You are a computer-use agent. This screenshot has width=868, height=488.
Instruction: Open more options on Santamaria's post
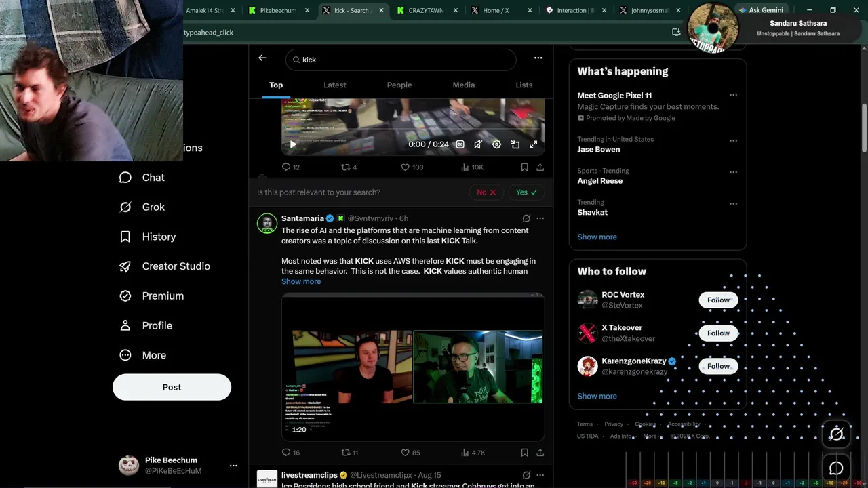pyautogui.click(x=540, y=218)
